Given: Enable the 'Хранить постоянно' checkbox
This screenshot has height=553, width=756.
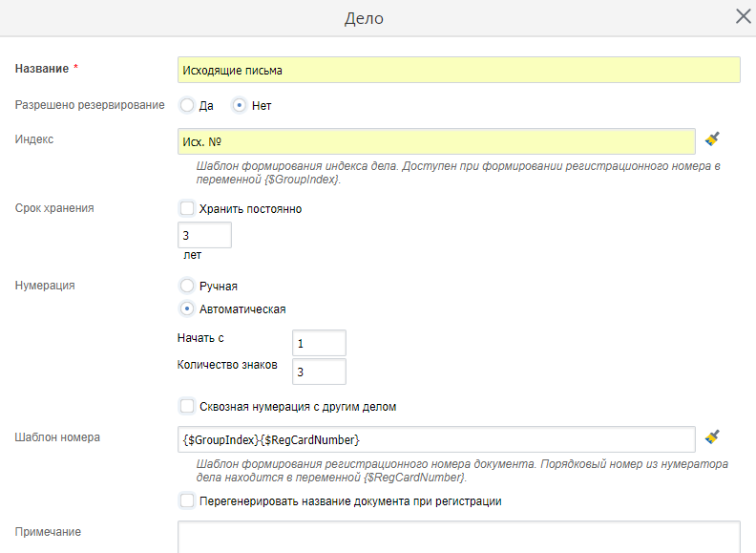Looking at the screenshot, I should (187, 208).
